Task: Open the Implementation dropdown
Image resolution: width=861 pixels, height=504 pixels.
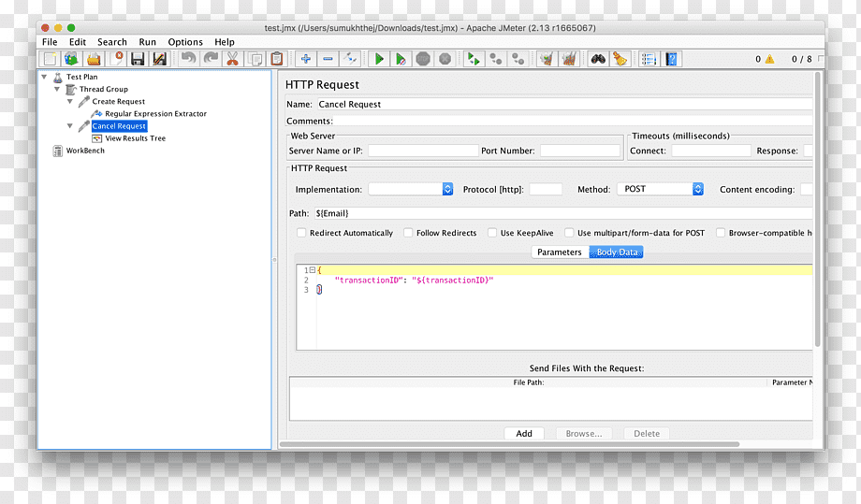Action: coord(411,189)
